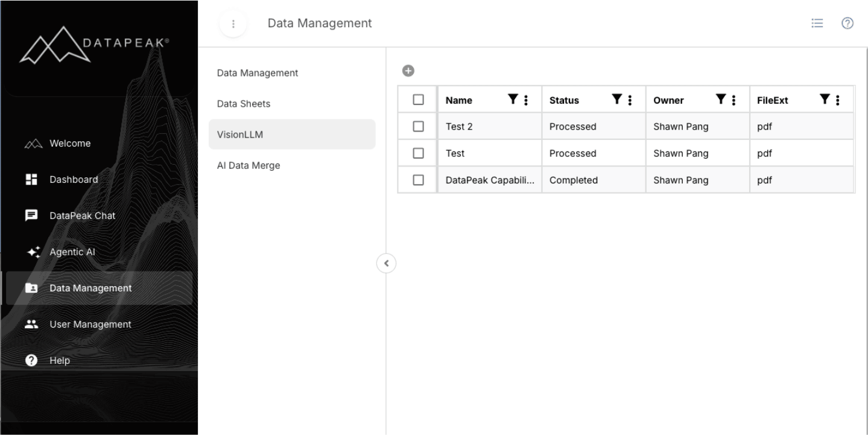Screen dimensions: 868x435
Task: Click the Dashboard grid icon
Action: [x=31, y=179]
